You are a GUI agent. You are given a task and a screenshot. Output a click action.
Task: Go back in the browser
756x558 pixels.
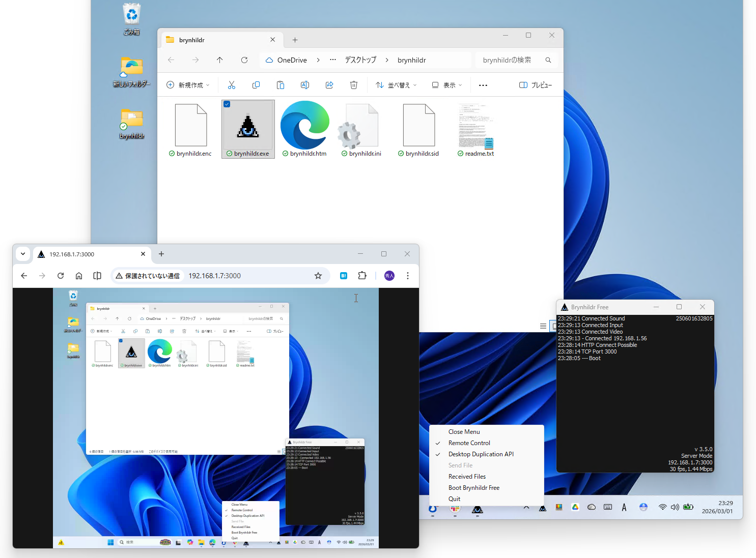24,276
